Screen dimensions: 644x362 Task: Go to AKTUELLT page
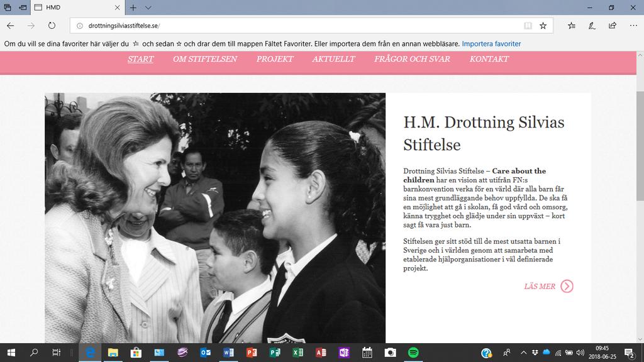pyautogui.click(x=333, y=59)
